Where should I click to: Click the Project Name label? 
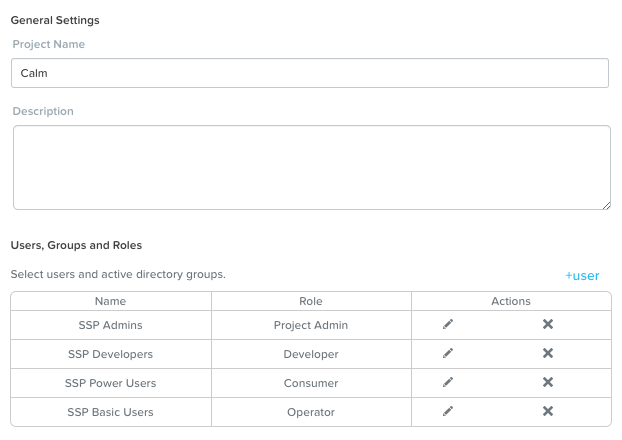point(49,44)
